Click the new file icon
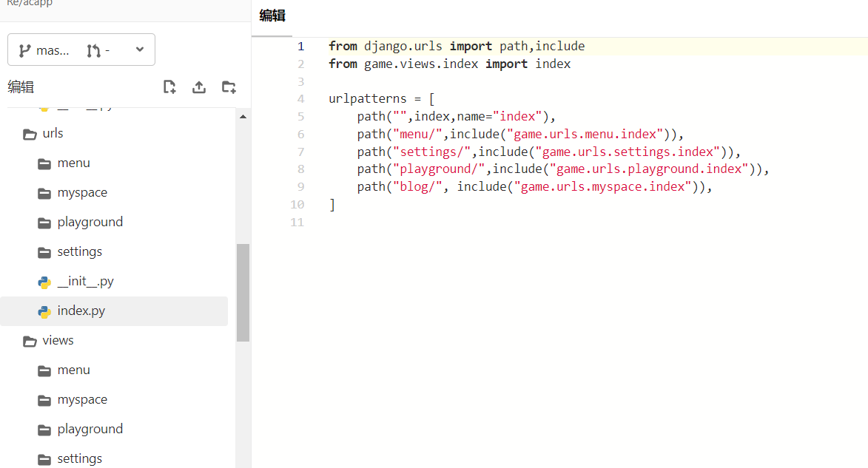Viewport: 868px width, 468px height. click(x=169, y=87)
